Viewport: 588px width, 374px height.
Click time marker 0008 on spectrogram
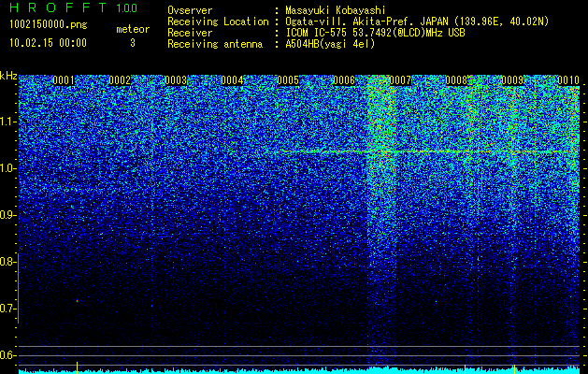coord(456,80)
